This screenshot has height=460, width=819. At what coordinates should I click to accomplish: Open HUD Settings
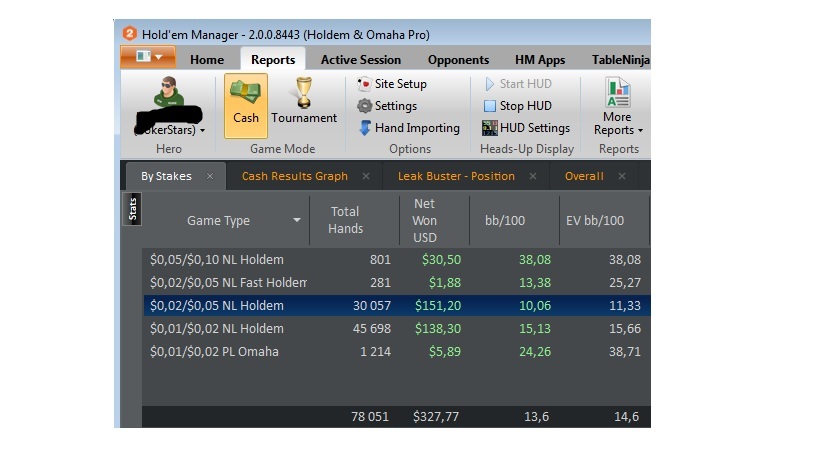525,128
